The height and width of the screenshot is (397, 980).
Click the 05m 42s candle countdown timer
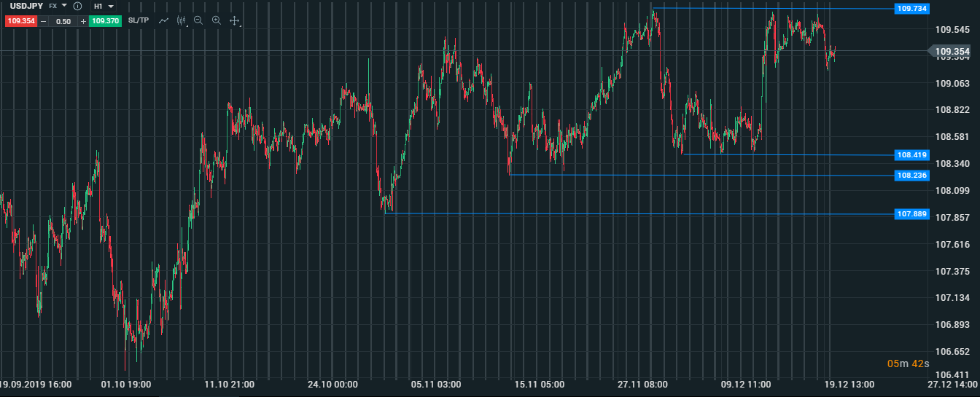click(908, 363)
